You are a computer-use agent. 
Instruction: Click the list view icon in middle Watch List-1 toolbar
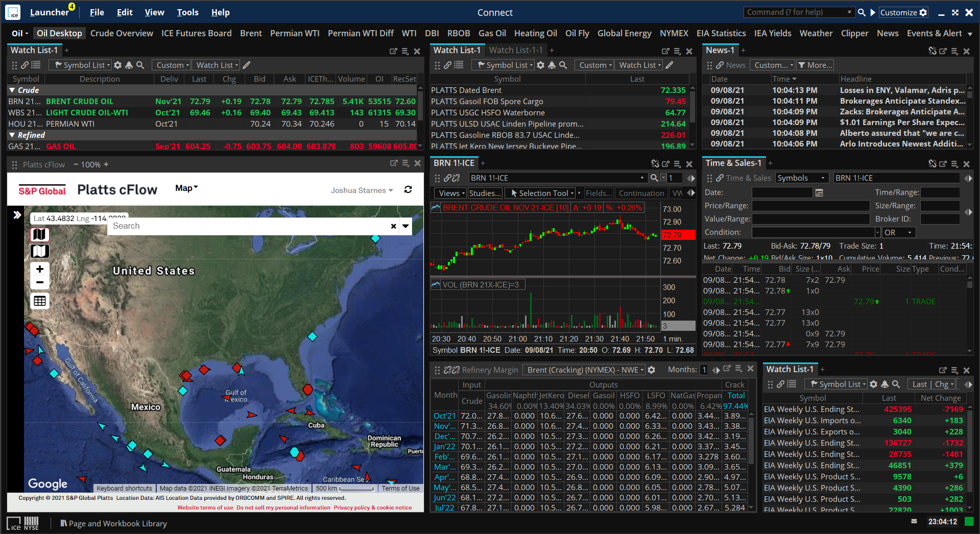click(x=459, y=65)
